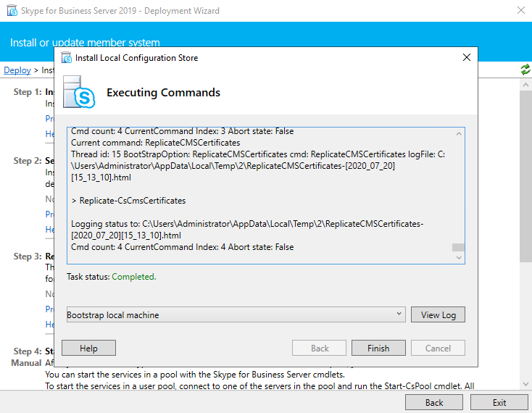This screenshot has height=413, width=532.
Task: Click the log output's scroll down arrow
Action: 458,258
